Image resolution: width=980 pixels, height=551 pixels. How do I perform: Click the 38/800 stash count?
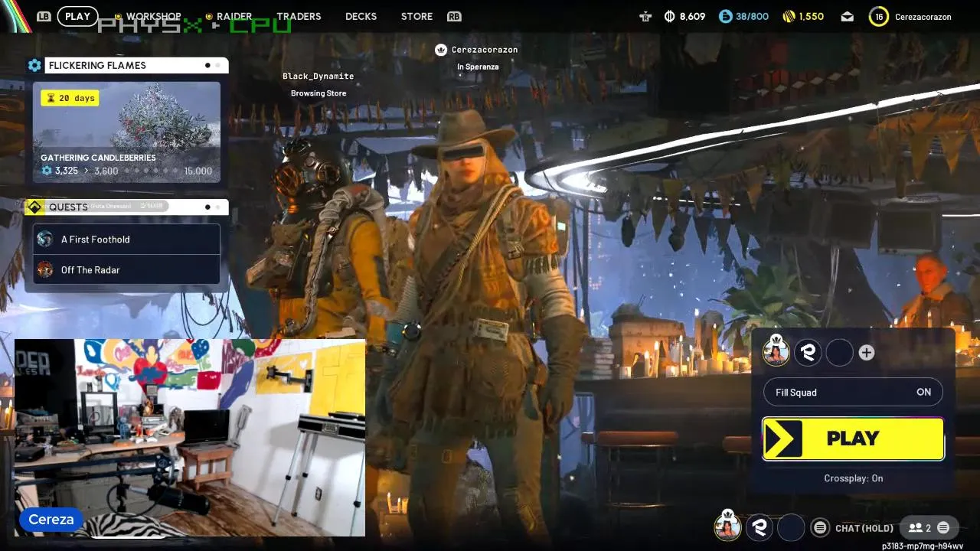(x=752, y=16)
